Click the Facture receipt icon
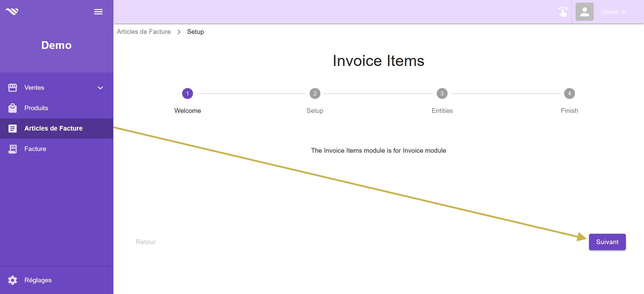644x294 pixels. 12,149
